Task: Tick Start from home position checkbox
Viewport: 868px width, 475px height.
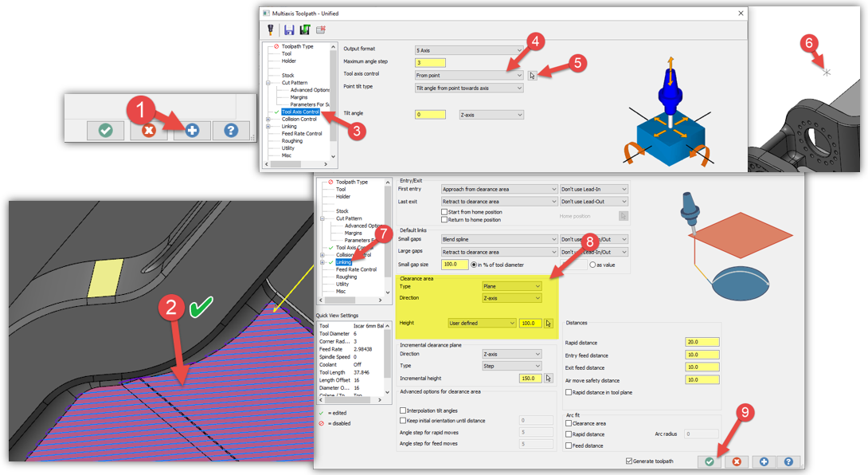Action: click(444, 212)
